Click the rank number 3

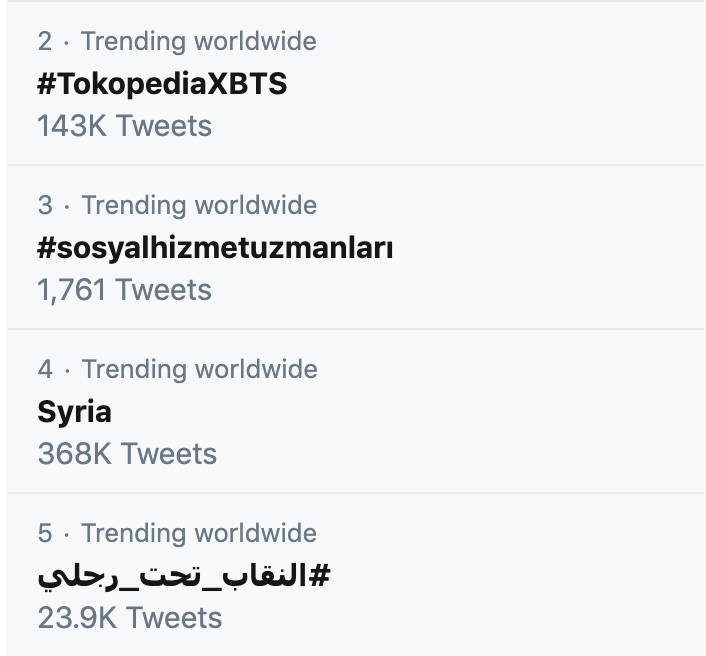(45, 206)
